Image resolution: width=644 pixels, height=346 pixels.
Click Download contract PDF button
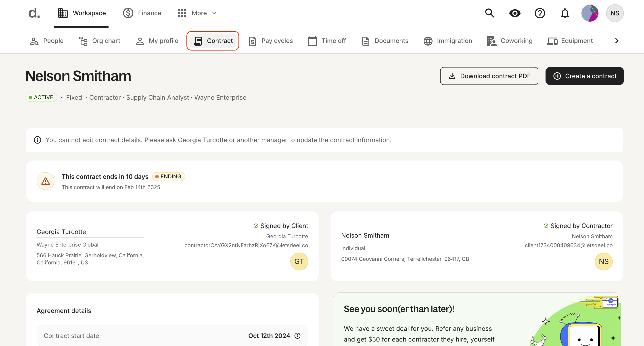pos(489,76)
